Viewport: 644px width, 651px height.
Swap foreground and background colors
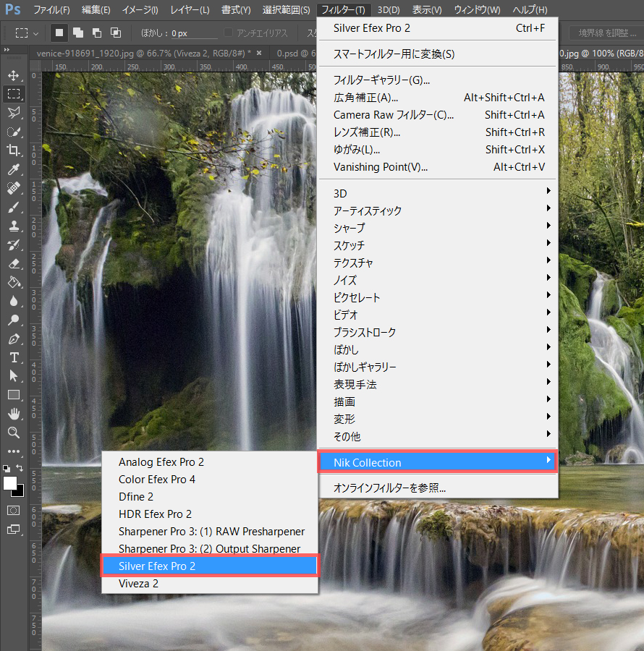coord(20,468)
